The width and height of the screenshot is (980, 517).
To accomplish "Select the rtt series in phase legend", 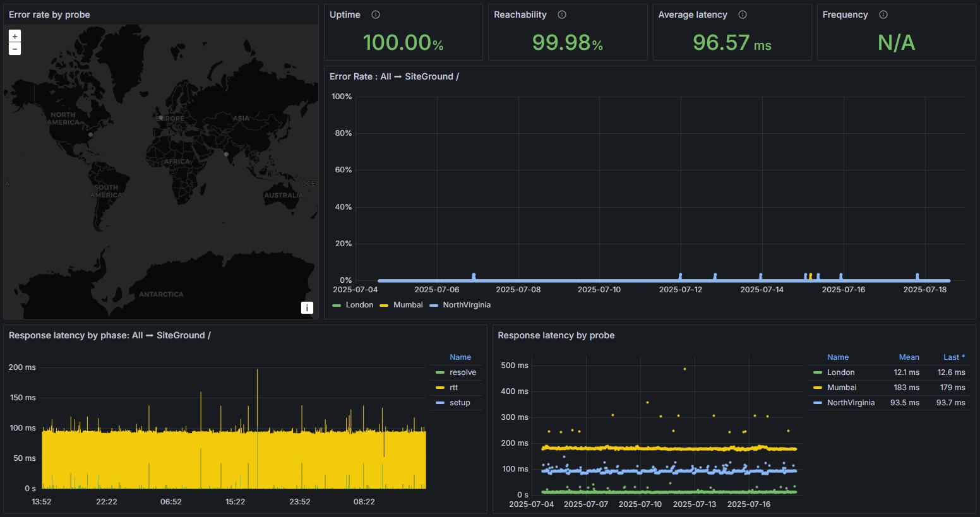I will tap(453, 388).
